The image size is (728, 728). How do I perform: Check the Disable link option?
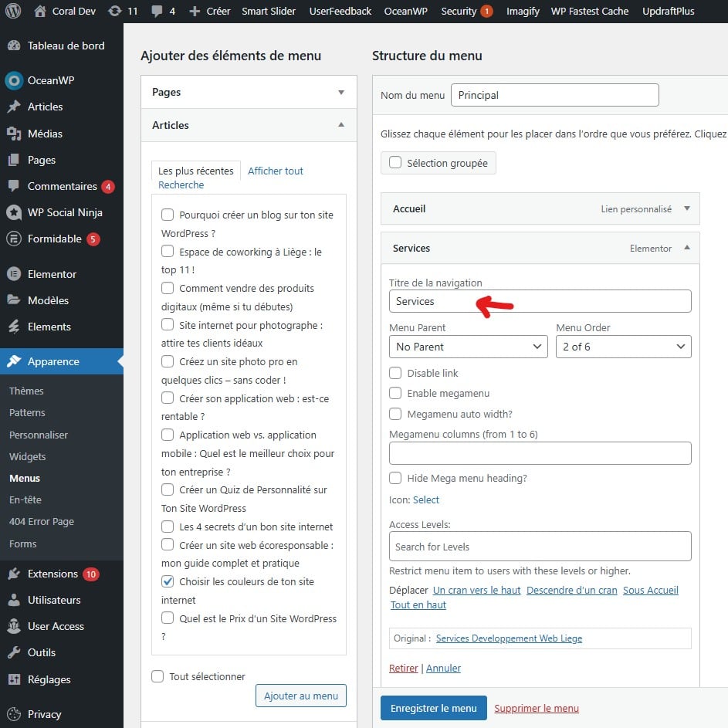(395, 373)
